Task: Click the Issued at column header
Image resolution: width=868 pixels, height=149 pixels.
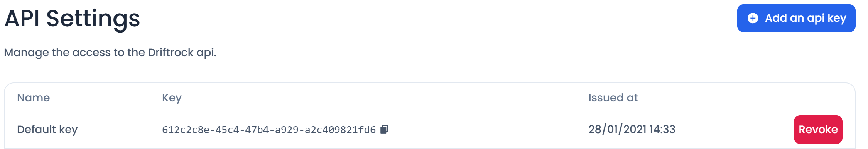Action: point(613,98)
